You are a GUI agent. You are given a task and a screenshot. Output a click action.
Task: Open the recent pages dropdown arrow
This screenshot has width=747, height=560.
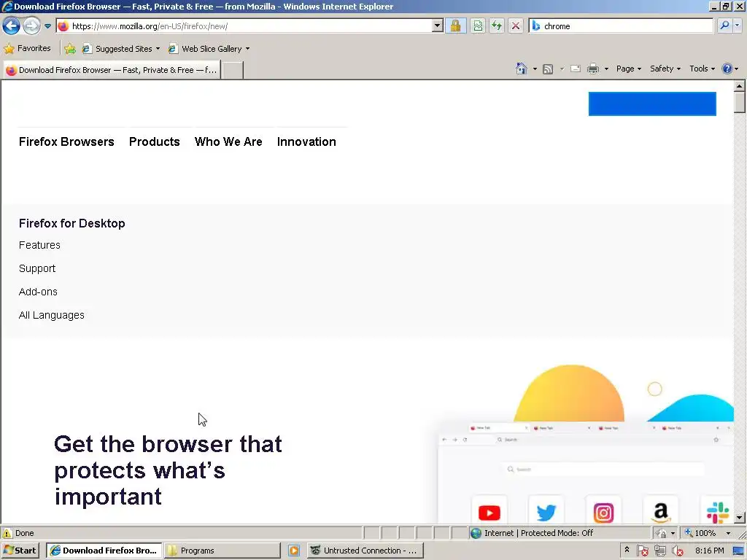47,26
